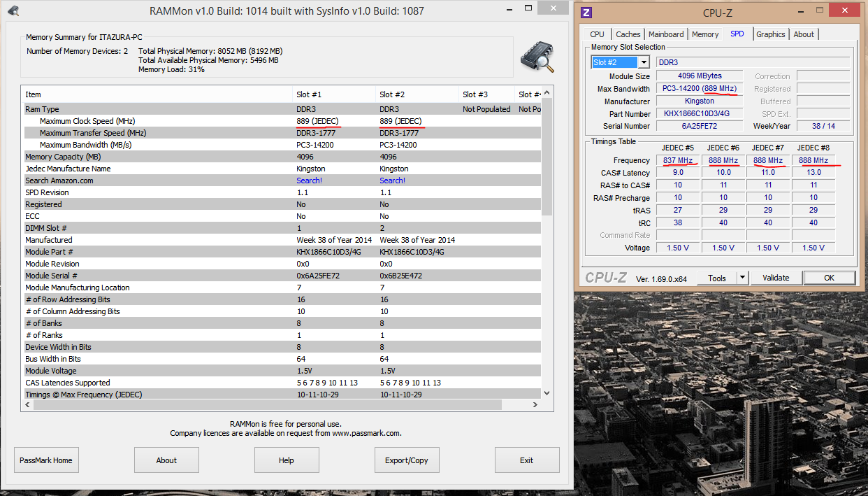
Task: Select the Memory Capacity (MB) row
Action: (x=282, y=157)
